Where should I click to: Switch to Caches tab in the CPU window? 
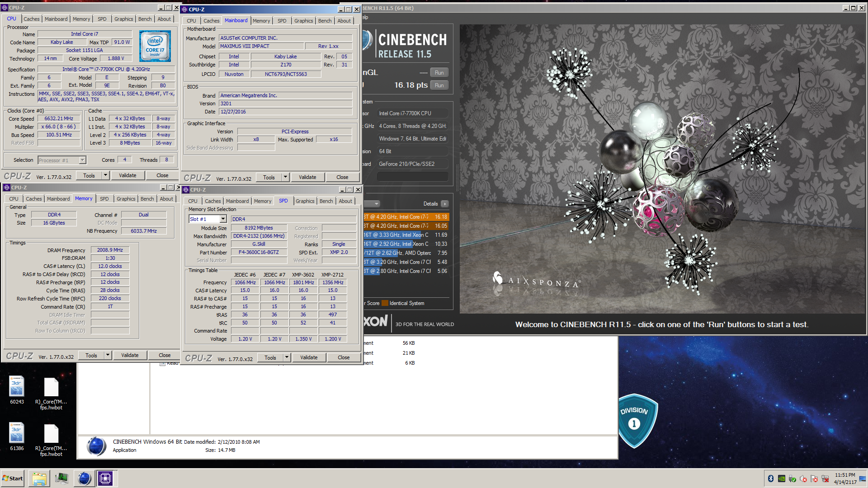coord(32,19)
